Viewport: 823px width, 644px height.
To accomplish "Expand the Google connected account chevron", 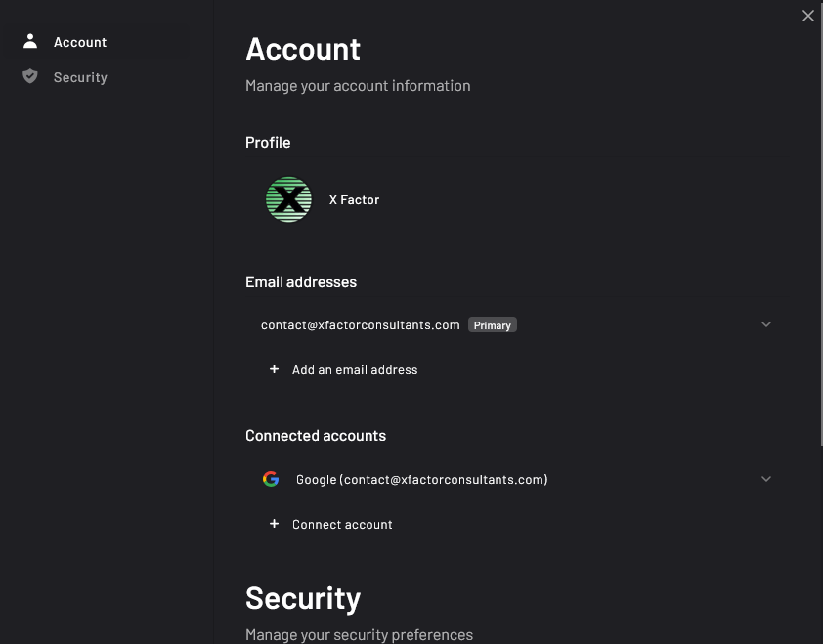I will point(766,479).
